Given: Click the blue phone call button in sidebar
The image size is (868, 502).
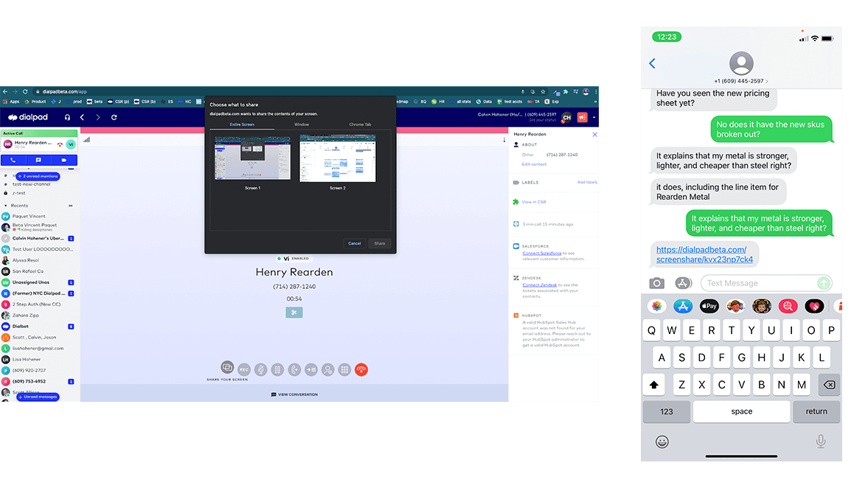Looking at the screenshot, I should click(13, 160).
